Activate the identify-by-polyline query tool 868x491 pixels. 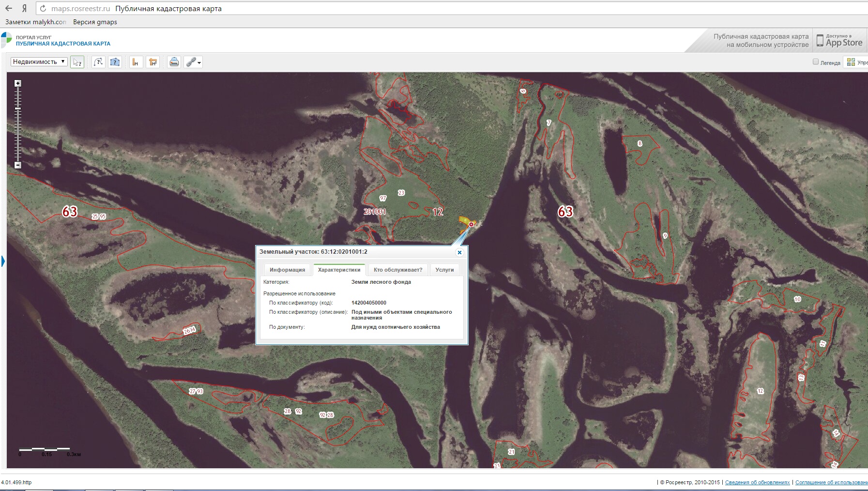pyautogui.click(x=99, y=62)
